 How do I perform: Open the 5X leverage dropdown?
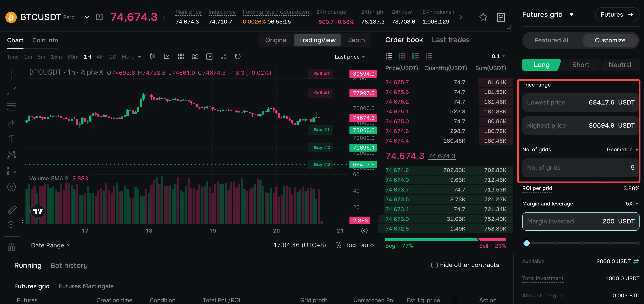632,203
